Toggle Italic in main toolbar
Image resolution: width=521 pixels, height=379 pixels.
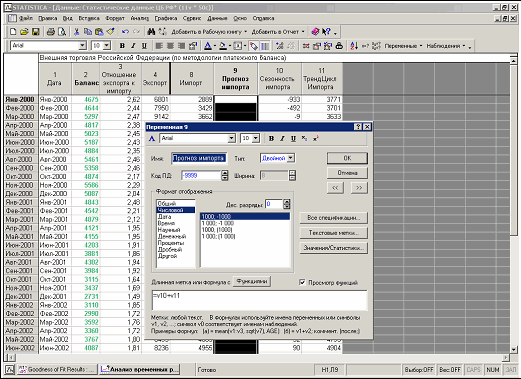[x=133, y=46]
